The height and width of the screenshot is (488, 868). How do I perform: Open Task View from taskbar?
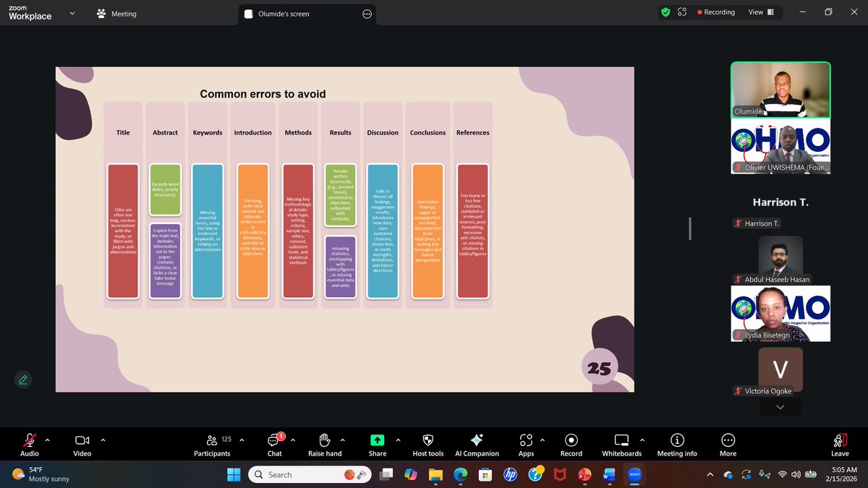pos(386,474)
